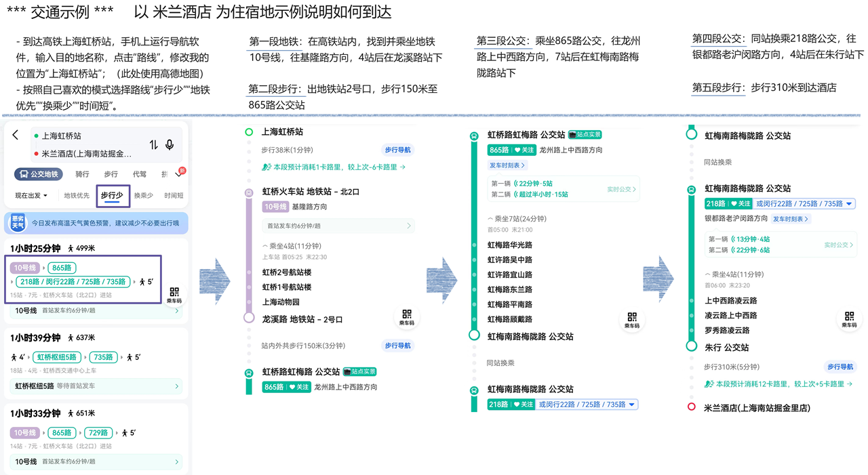Click the 虹梅路平南路 stop
Image resolution: width=868 pixels, height=475 pixels.
[x=510, y=304]
